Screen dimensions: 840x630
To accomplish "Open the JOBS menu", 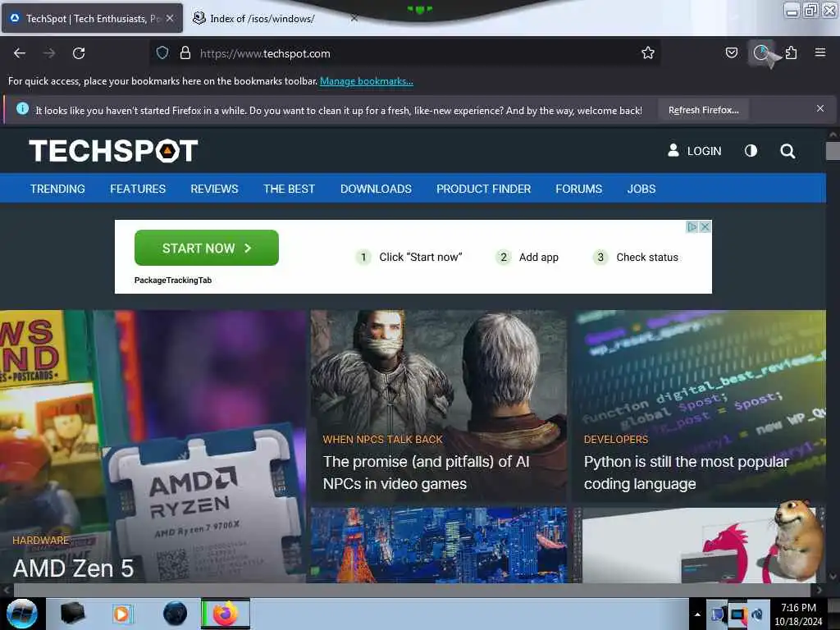I will pos(641,189).
